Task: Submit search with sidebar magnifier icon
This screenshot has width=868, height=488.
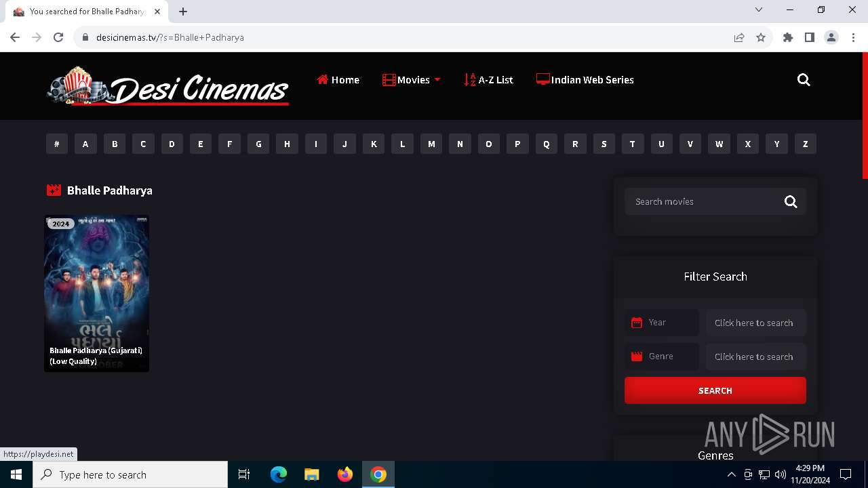Action: click(x=791, y=201)
